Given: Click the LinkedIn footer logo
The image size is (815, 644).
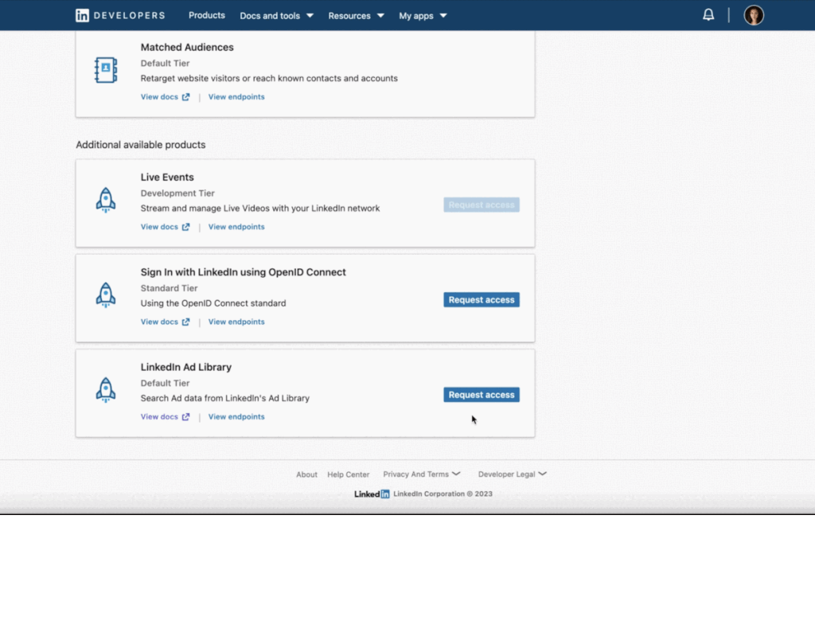Looking at the screenshot, I should point(372,494).
